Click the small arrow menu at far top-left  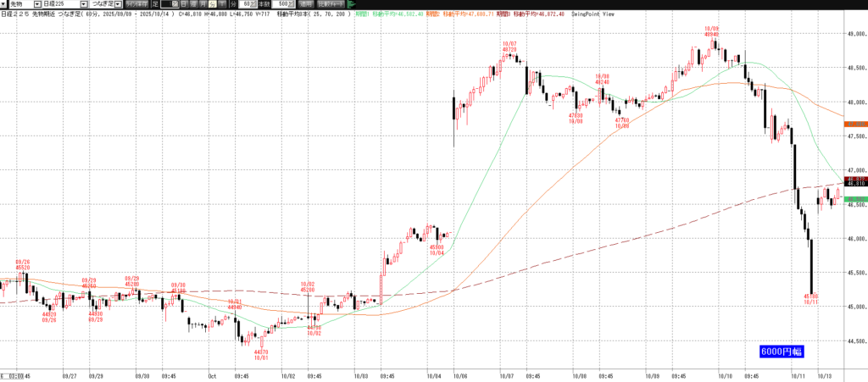point(3,4)
